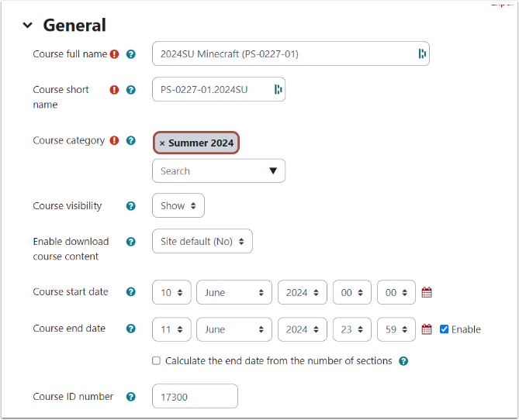
Task: Open help for Enable download course content
Action: [x=131, y=242]
